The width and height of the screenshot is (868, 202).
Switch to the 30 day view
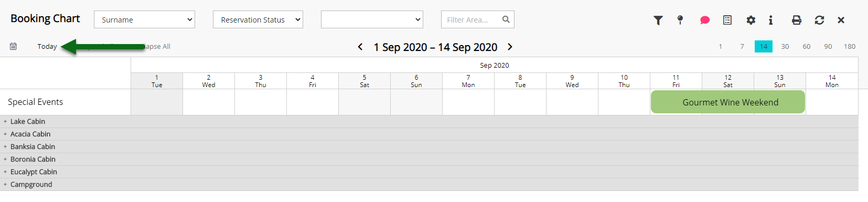tap(785, 46)
